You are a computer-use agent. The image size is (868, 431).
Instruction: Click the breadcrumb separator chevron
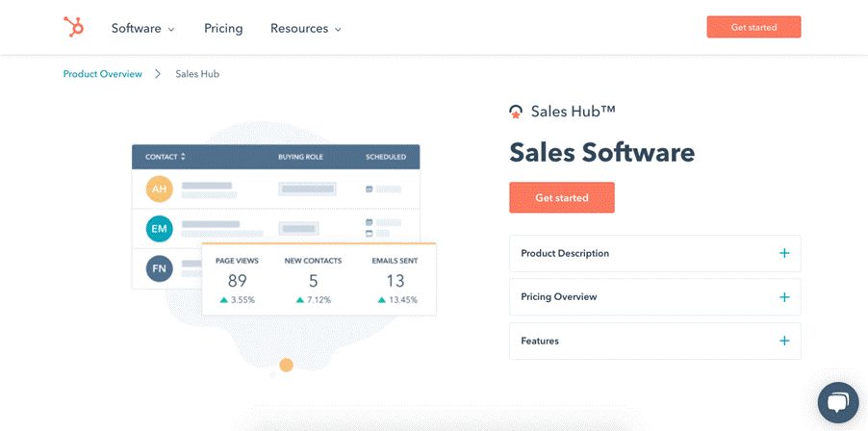click(158, 73)
